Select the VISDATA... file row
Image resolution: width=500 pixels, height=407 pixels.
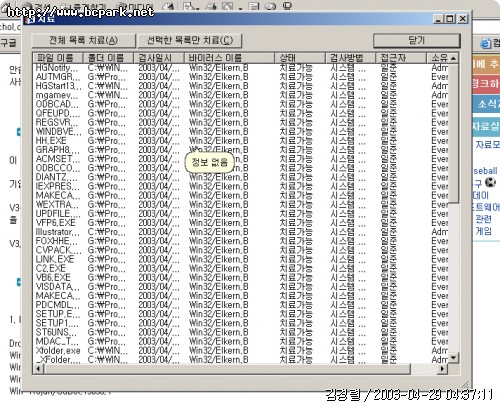click(x=241, y=287)
